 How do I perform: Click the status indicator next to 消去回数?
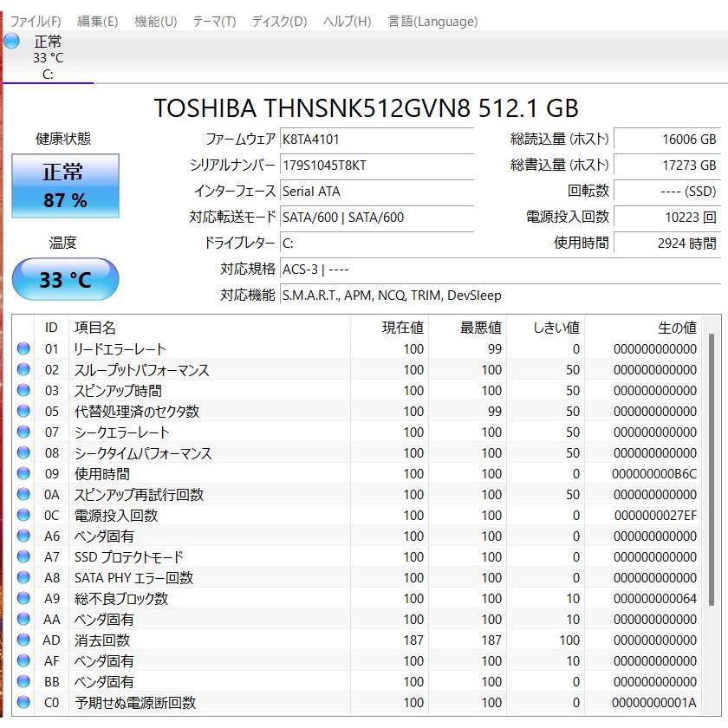click(x=24, y=640)
